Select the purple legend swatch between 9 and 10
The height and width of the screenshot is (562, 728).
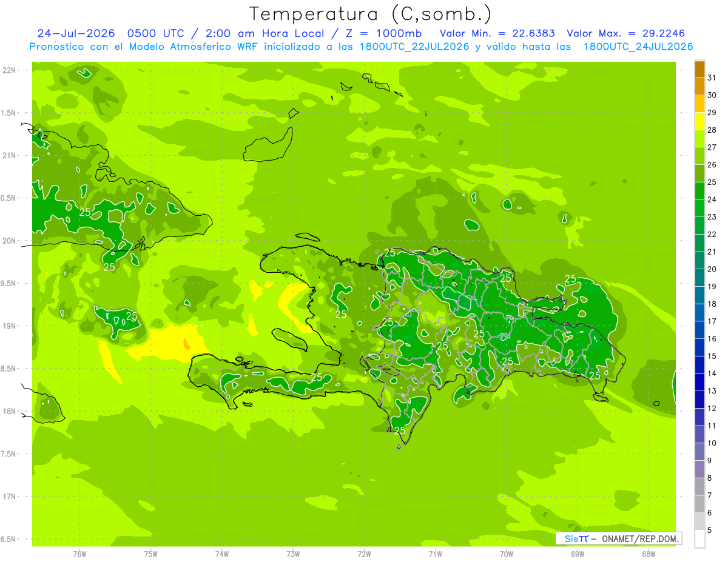699,452
